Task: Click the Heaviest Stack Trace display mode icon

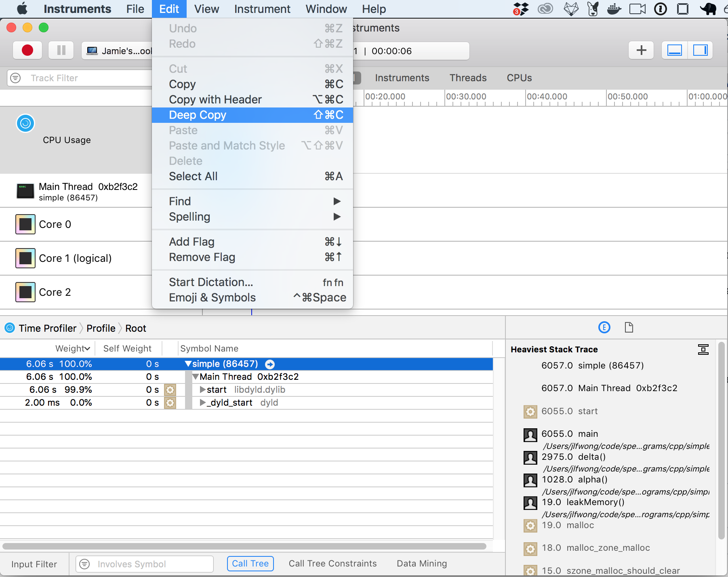Action: coord(703,350)
